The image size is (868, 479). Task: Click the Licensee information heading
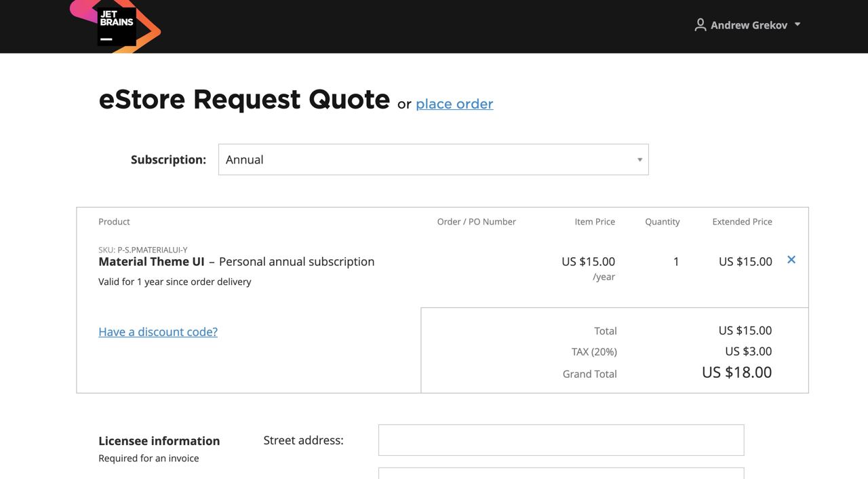point(159,441)
